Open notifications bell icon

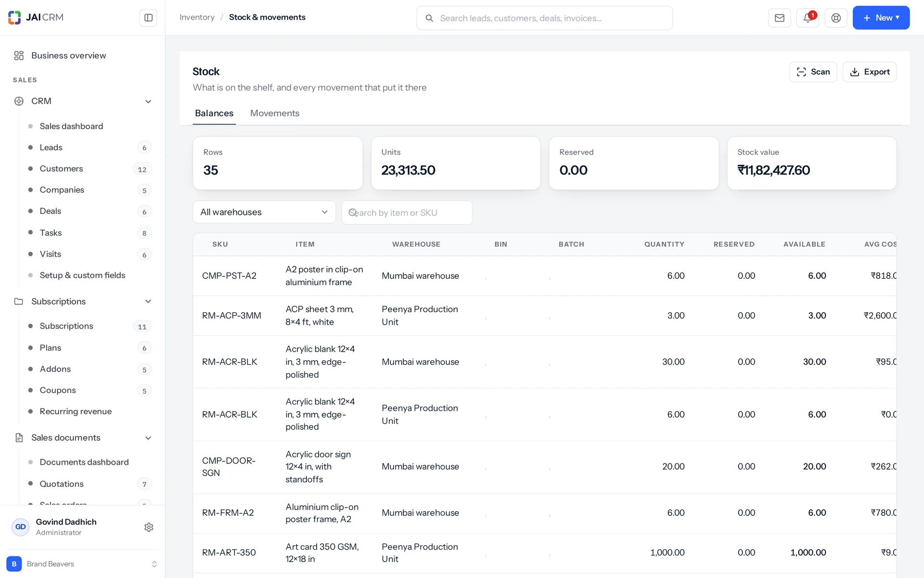[x=808, y=18]
